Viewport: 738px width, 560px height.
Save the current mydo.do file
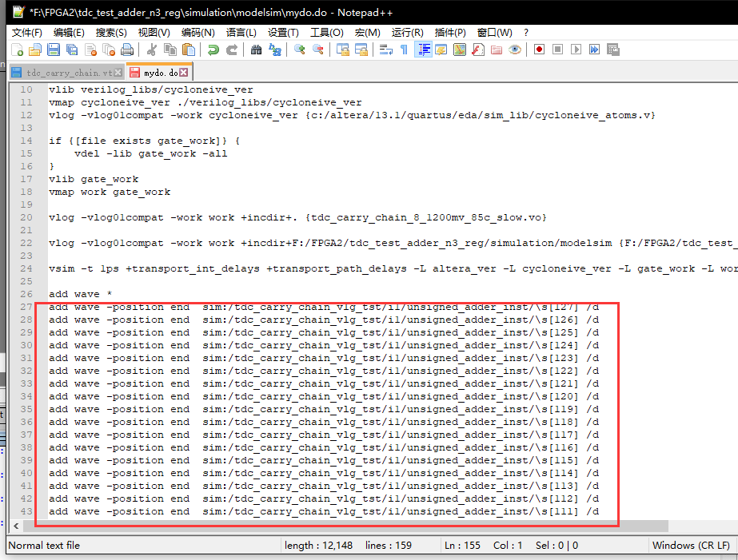[53, 50]
